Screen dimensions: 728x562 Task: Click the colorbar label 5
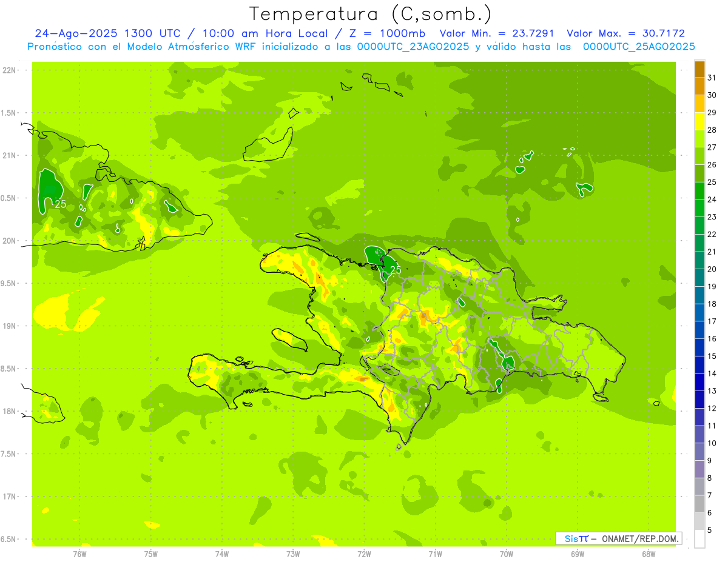click(710, 530)
